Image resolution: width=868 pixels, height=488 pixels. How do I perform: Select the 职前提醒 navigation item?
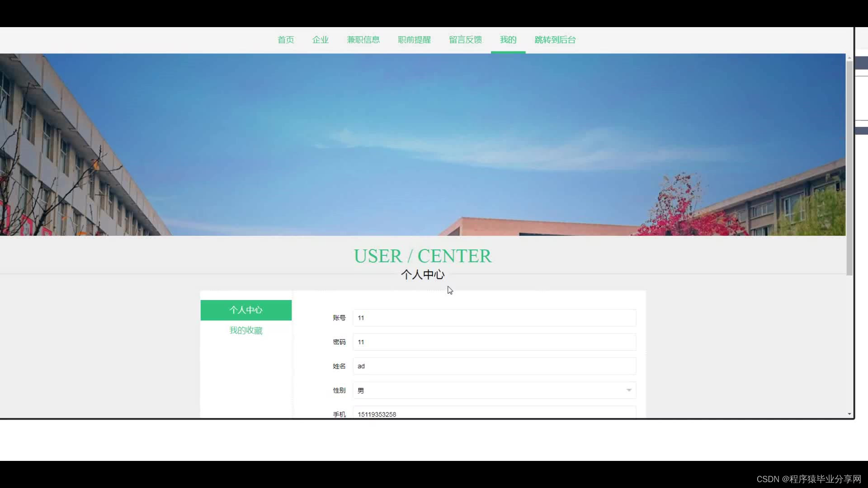414,40
